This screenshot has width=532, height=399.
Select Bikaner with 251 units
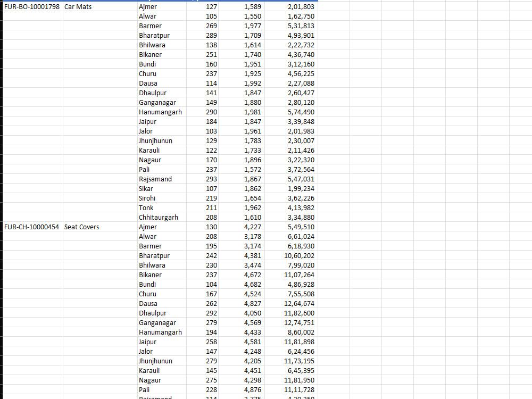click(162, 55)
